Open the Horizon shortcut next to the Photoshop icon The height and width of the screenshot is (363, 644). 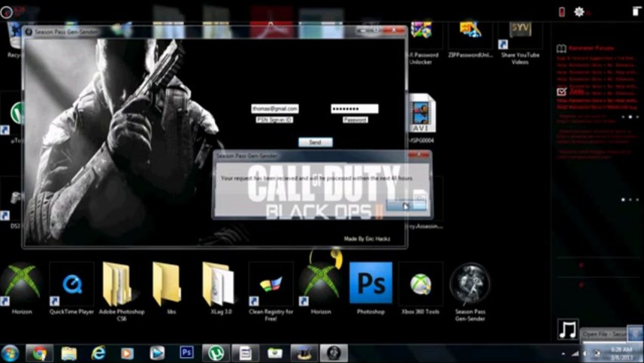(321, 288)
